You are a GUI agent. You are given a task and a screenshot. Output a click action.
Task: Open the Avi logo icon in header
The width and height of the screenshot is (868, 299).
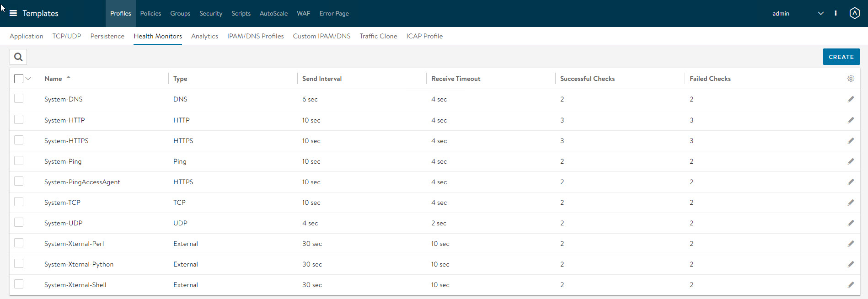(854, 13)
